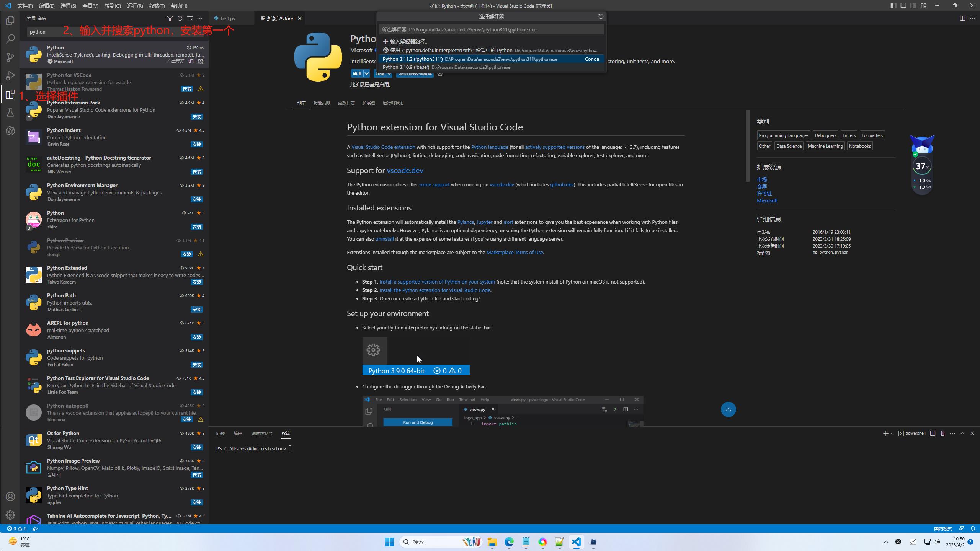Install the Python Indent extension

[x=197, y=144]
